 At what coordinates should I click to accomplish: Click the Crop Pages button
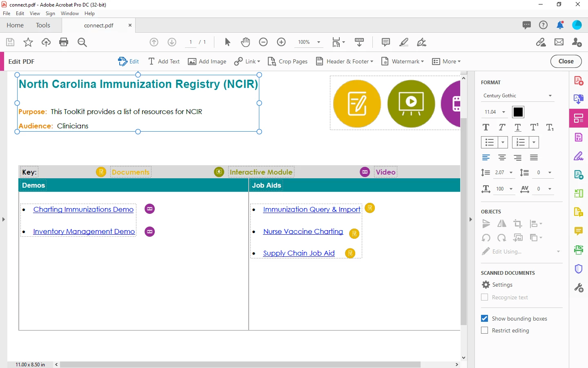[287, 61]
